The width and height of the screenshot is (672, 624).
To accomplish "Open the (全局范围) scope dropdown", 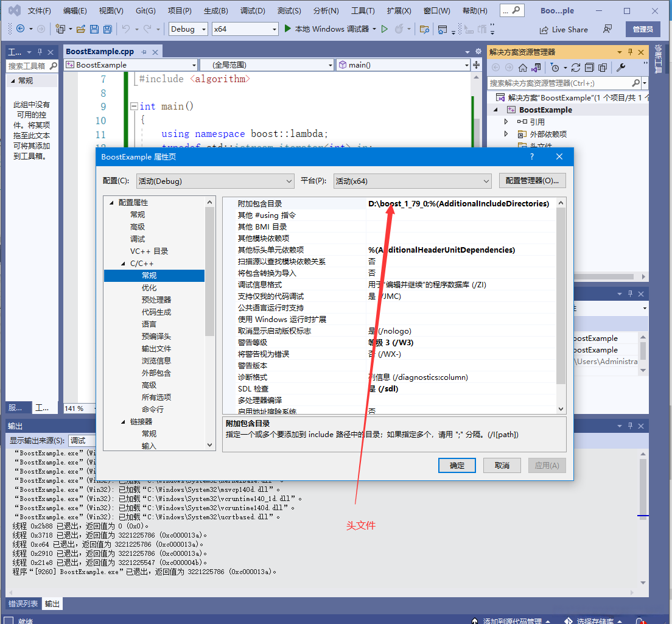I will click(x=267, y=65).
